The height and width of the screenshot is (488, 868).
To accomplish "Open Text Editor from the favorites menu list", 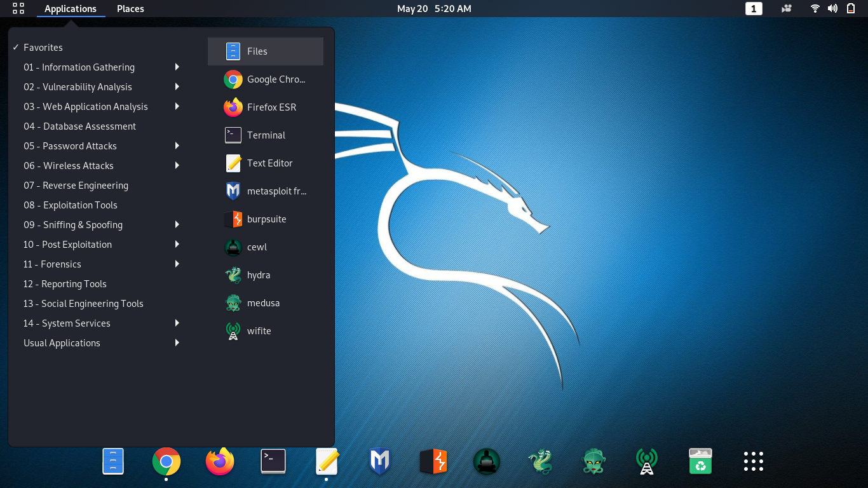I will (266, 163).
